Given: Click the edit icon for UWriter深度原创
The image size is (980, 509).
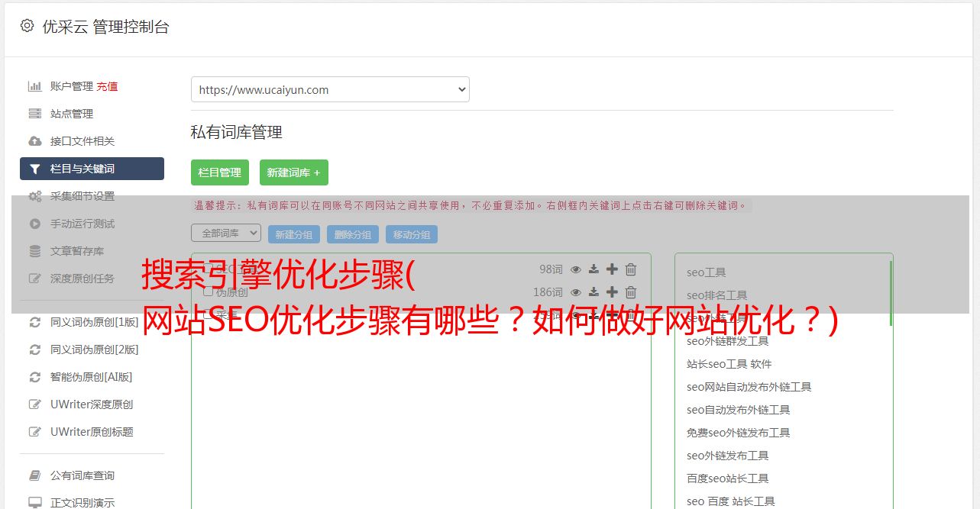Looking at the screenshot, I should 35,404.
